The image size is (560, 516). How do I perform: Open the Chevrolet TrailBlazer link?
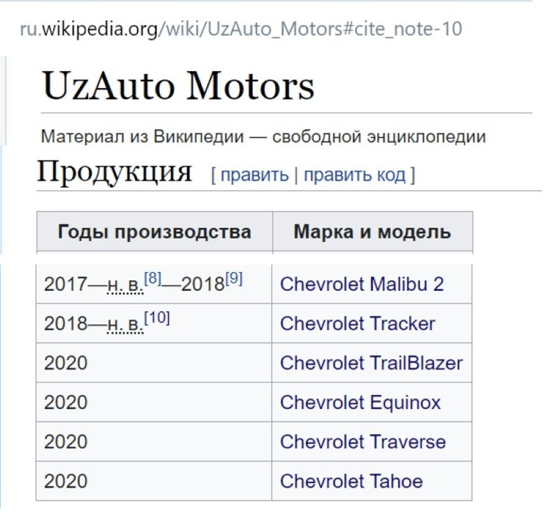click(371, 363)
